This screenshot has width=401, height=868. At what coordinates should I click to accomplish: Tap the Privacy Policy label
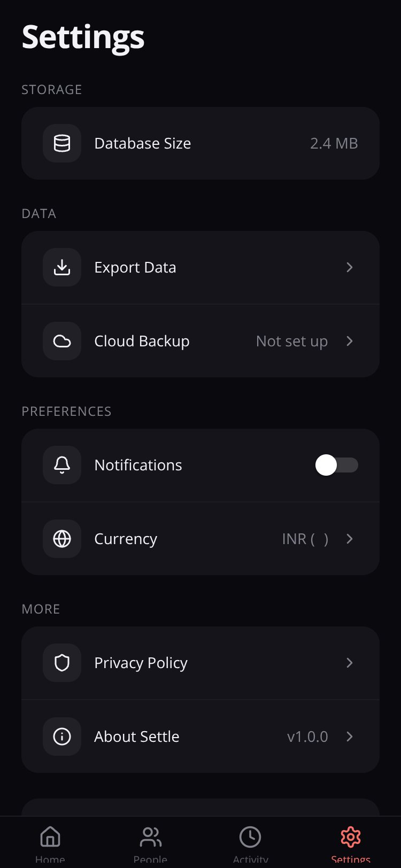coord(141,663)
